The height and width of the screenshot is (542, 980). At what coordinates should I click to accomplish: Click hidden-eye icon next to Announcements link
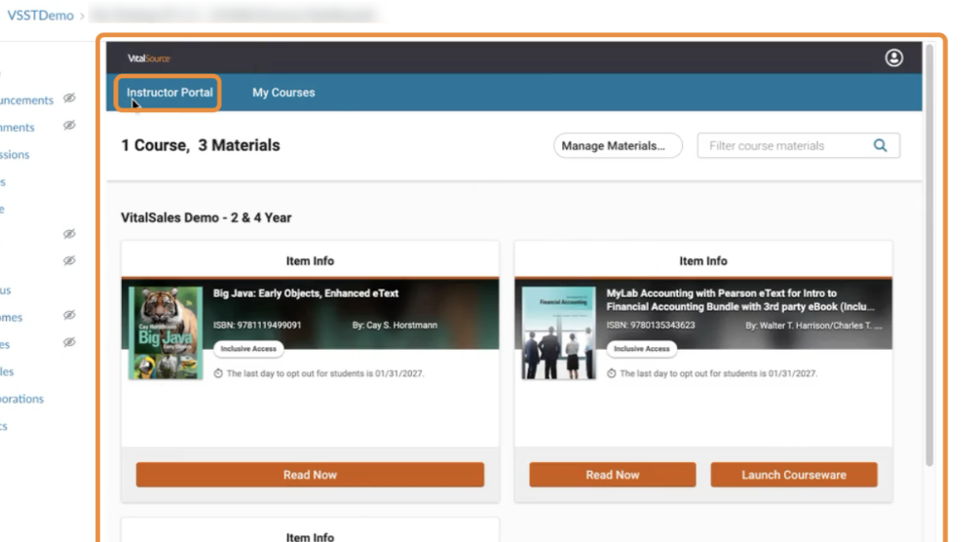point(69,98)
